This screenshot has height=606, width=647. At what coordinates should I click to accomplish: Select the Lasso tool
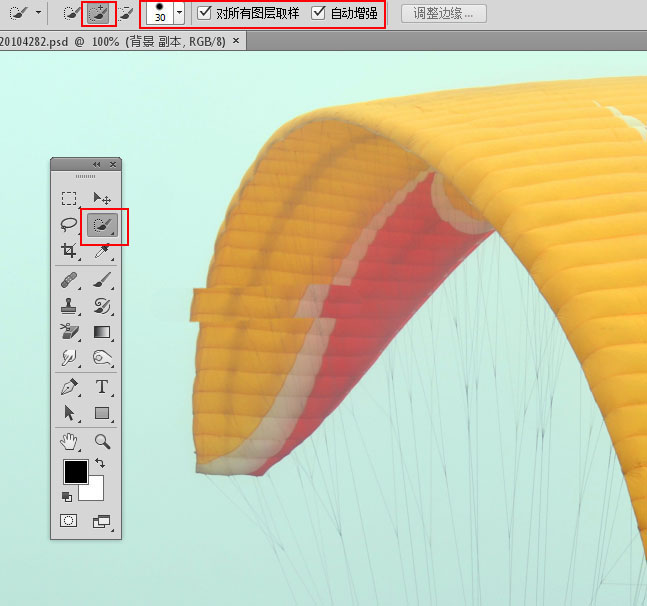69,225
